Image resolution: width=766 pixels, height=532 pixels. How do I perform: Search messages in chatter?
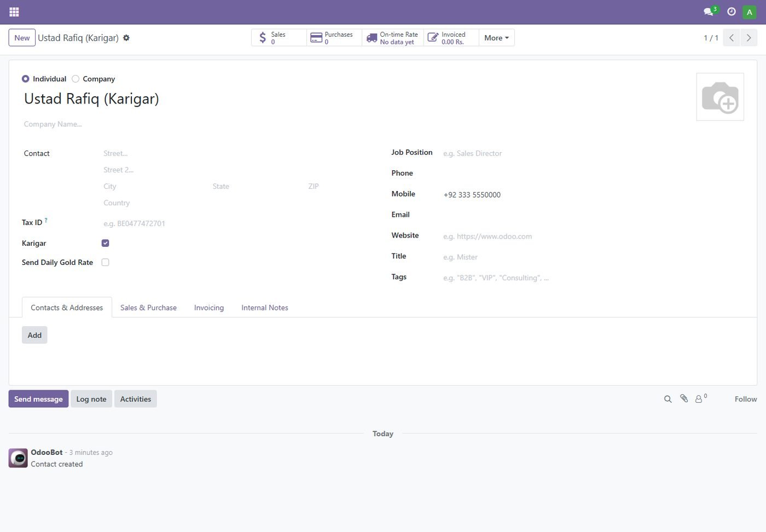coord(668,399)
